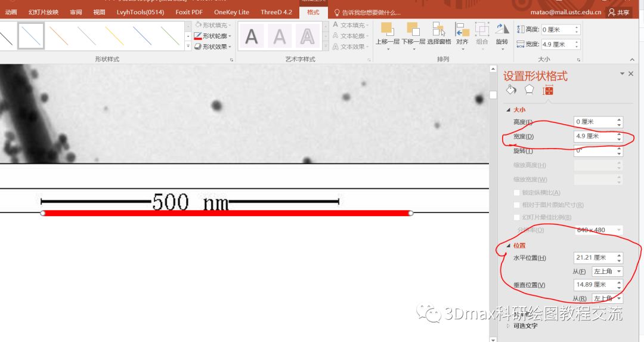Click the ribbon 宽度 width field
Image resolution: width=644 pixels, height=342 pixels.
pyautogui.click(x=560, y=44)
